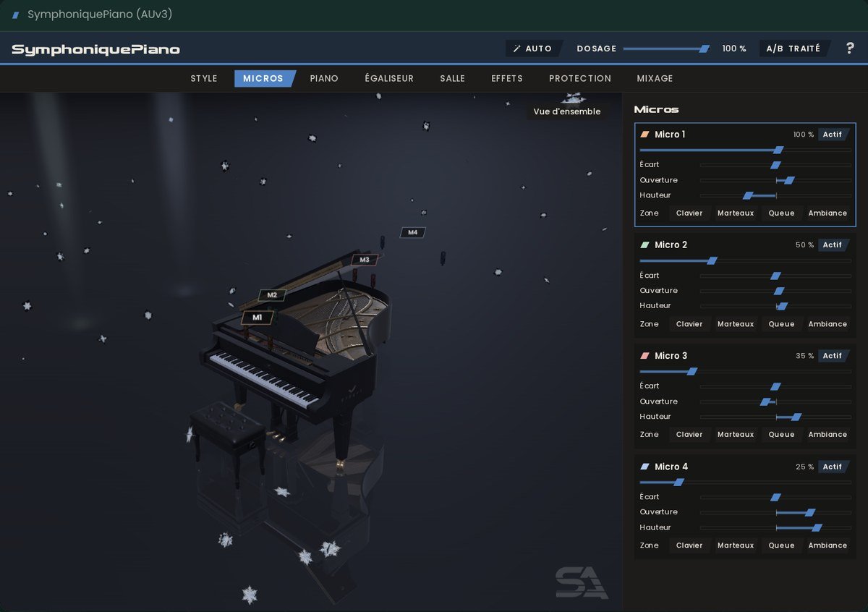The width and height of the screenshot is (868, 612).
Task: Toggle Micro 2 Actif state
Action: pos(833,245)
